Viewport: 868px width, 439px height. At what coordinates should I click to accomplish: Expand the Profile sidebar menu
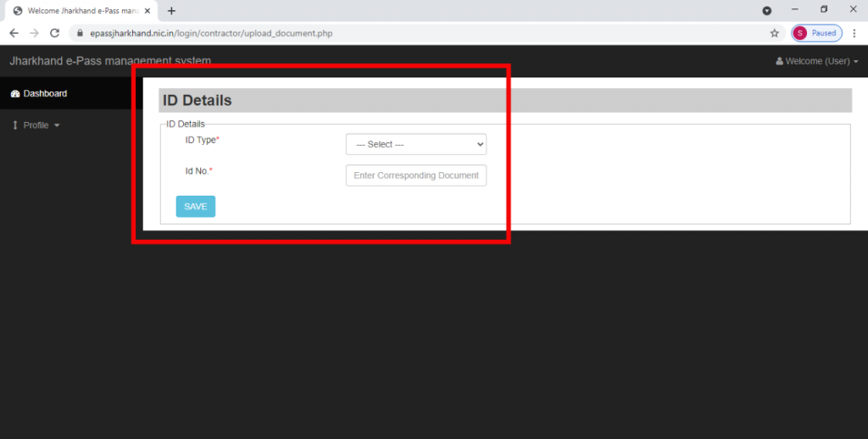pos(36,125)
